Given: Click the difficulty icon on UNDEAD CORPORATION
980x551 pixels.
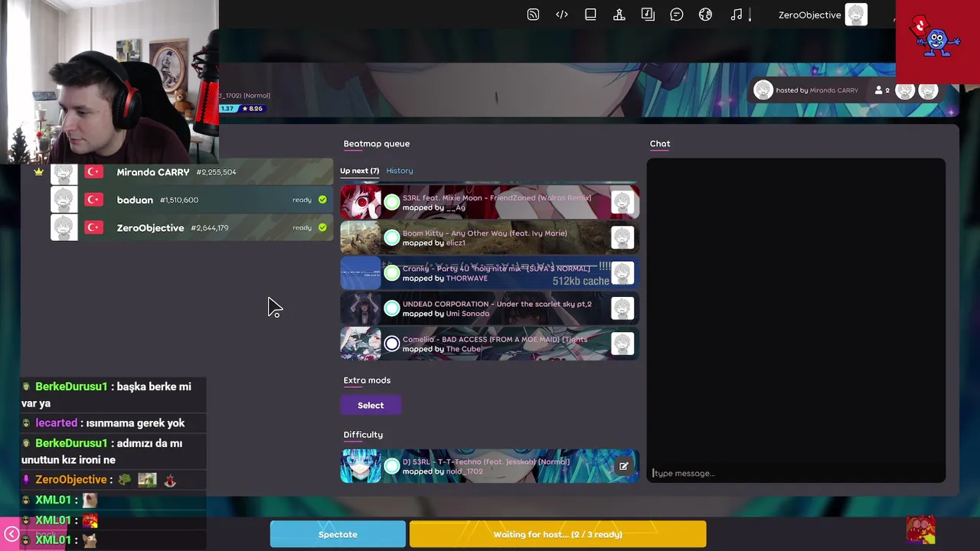Looking at the screenshot, I should (392, 308).
